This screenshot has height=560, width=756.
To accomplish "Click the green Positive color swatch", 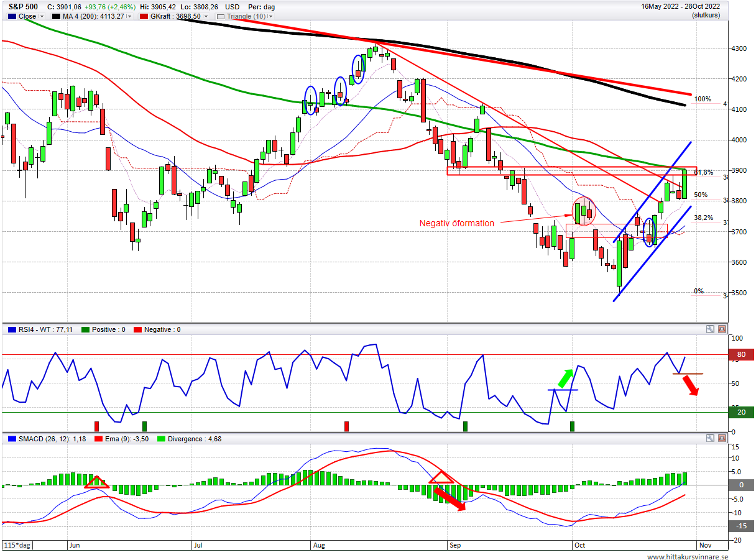I will 86,329.
